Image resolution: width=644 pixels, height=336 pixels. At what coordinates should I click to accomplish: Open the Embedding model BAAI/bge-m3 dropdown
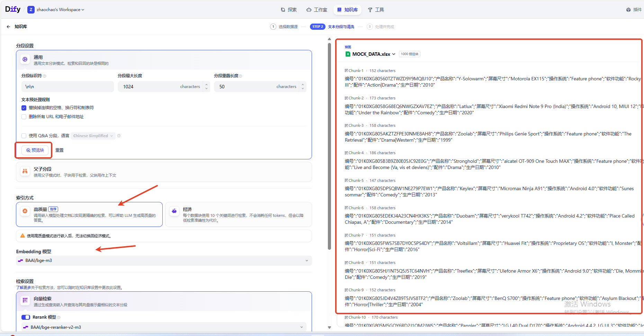(164, 260)
